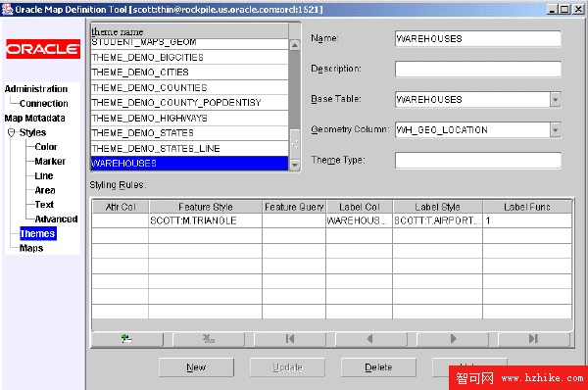Go to previous styling rule record
Viewport: 588px width, 390px height.
coord(370,339)
